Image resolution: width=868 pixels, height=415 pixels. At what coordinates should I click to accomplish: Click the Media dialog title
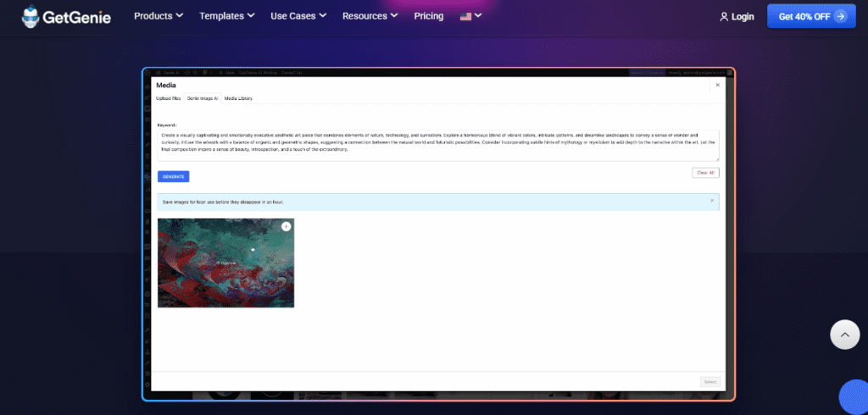[x=166, y=86]
